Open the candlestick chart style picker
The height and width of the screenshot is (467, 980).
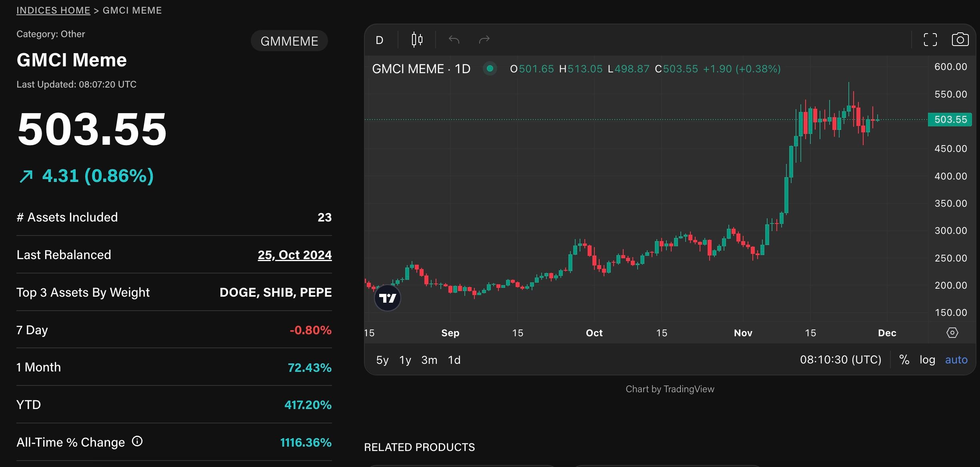click(416, 39)
